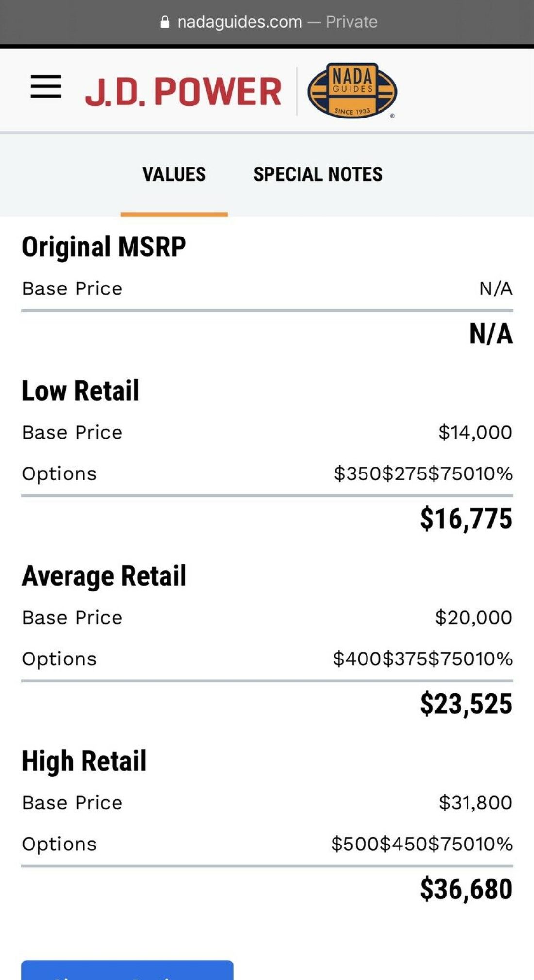
Task: Switch to the Values tab
Action: pyautogui.click(x=174, y=174)
